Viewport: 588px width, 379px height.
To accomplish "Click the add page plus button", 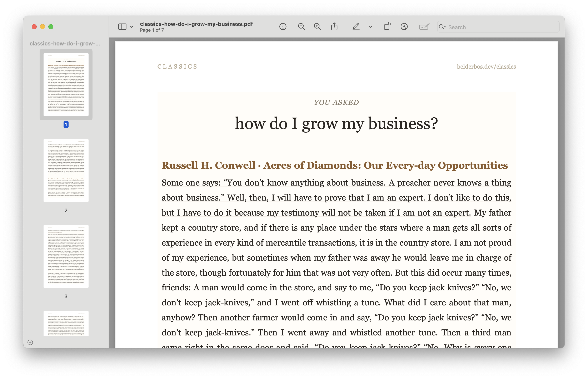I will point(30,342).
